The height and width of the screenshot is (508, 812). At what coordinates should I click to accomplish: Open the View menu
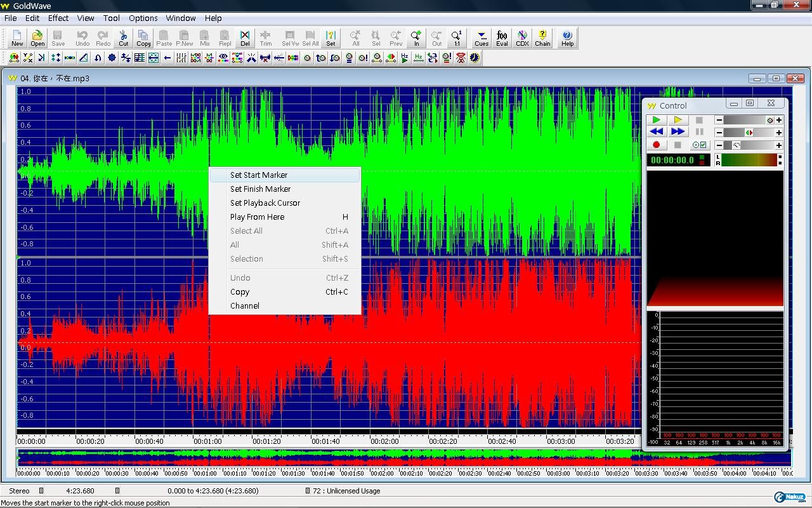tap(86, 18)
